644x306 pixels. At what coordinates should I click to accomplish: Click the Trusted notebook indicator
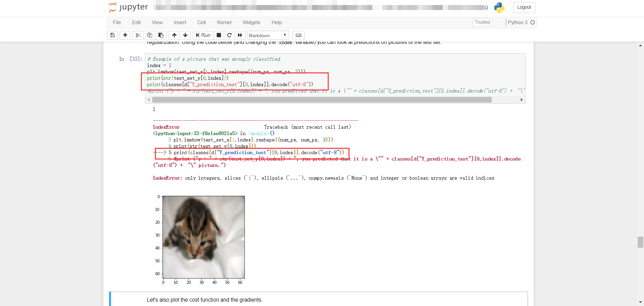[x=482, y=22]
